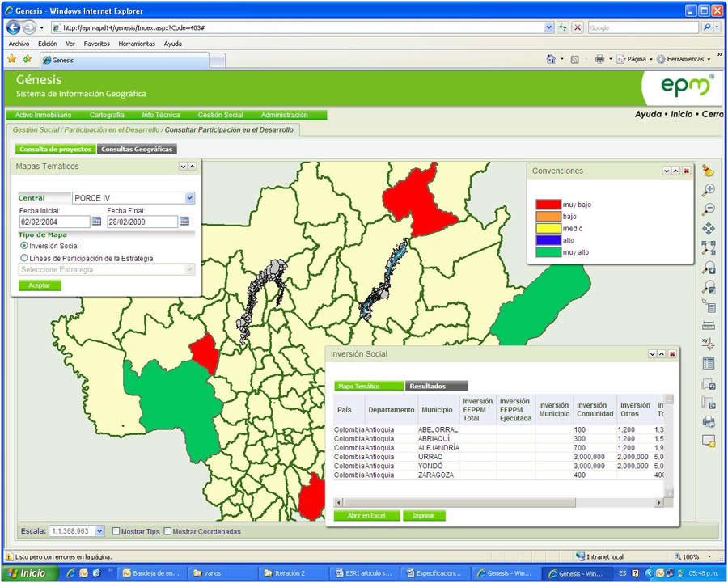Open the Seleccione Estrategia dropdown
Screen dimensions: 728x583
click(x=189, y=270)
